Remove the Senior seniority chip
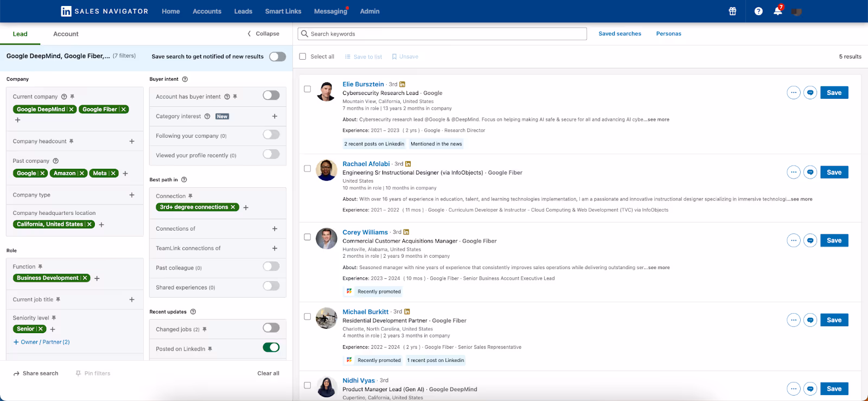 (x=41, y=329)
